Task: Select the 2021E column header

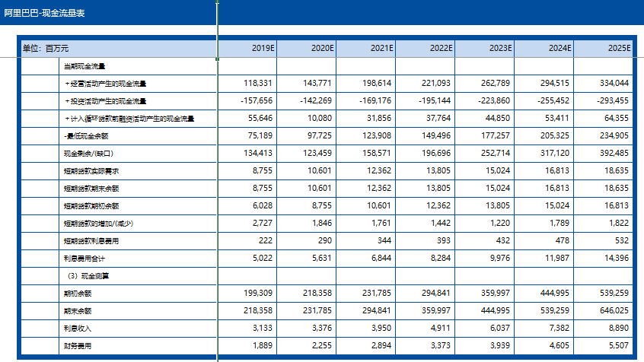Action: click(x=365, y=49)
